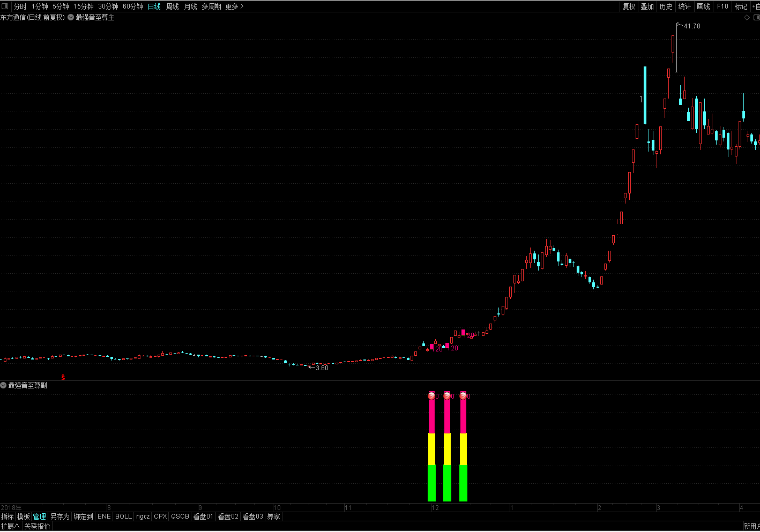Image resolution: width=760 pixels, height=532 pixels.
Task: Click the 最强音至尊副 indicator name
Action: click(27, 385)
